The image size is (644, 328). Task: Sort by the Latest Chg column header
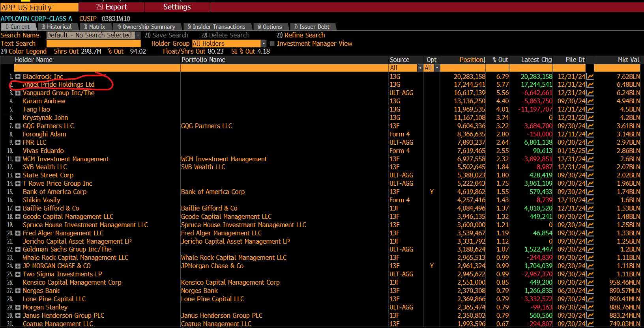coord(536,60)
